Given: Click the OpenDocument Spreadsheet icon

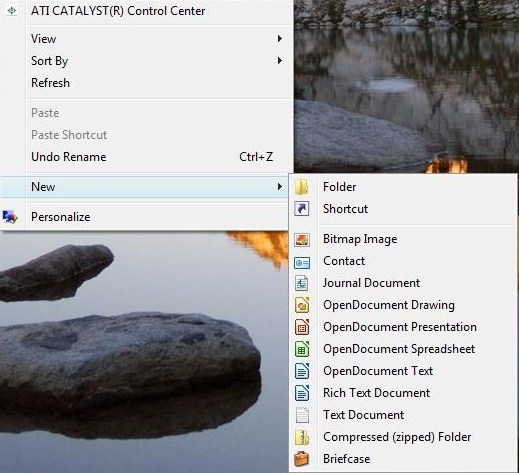Looking at the screenshot, I should point(302,349).
